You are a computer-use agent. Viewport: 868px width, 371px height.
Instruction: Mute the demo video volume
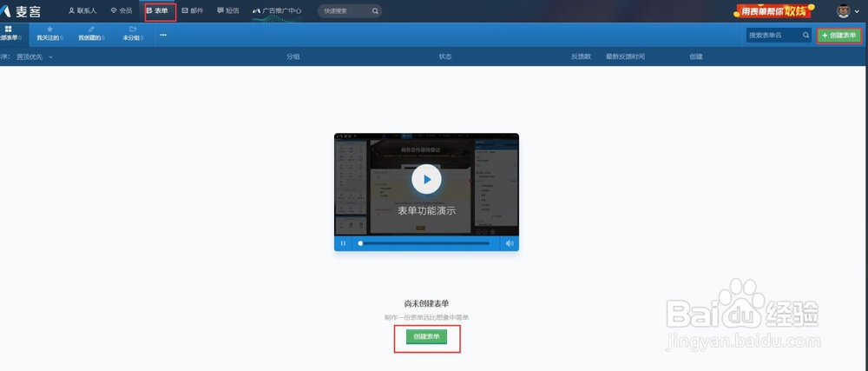(510, 243)
